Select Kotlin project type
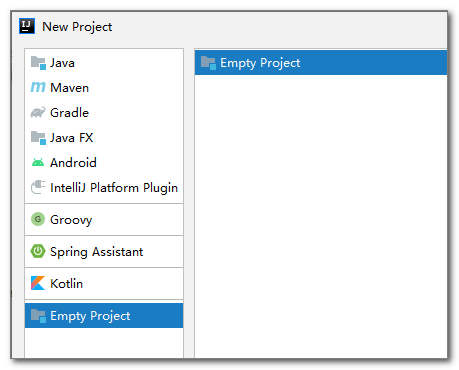This screenshot has width=459, height=370. pos(104,284)
